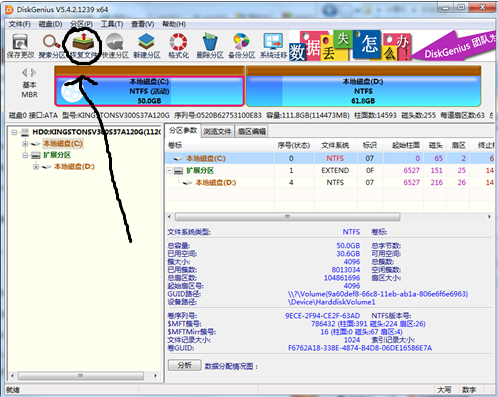
Task: Click the drive icon beside 本地磁盘(D:) in tree
Action: pyautogui.click(x=46, y=167)
